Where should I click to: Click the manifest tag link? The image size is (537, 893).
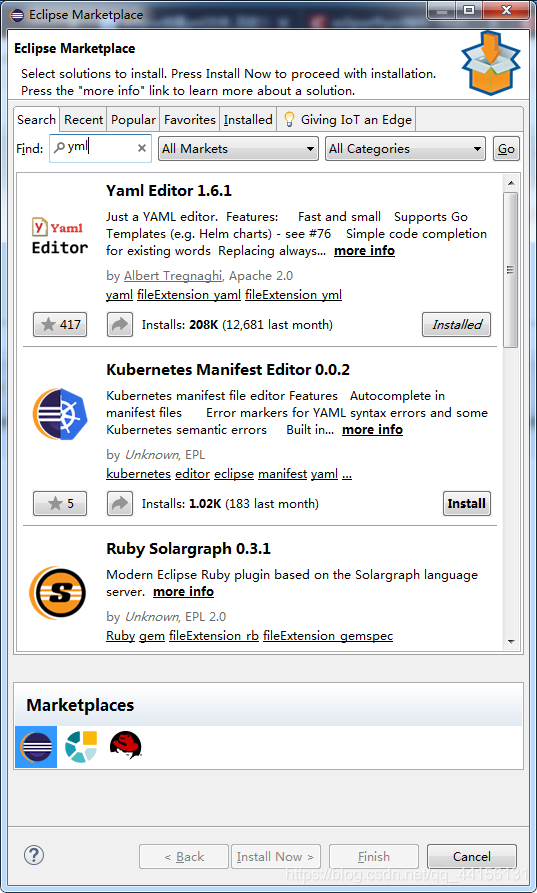click(x=282, y=474)
